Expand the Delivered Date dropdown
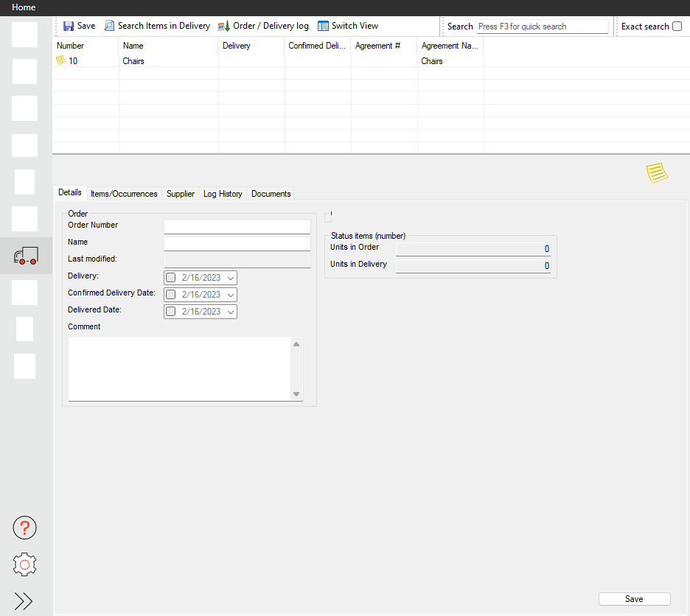 coord(231,312)
